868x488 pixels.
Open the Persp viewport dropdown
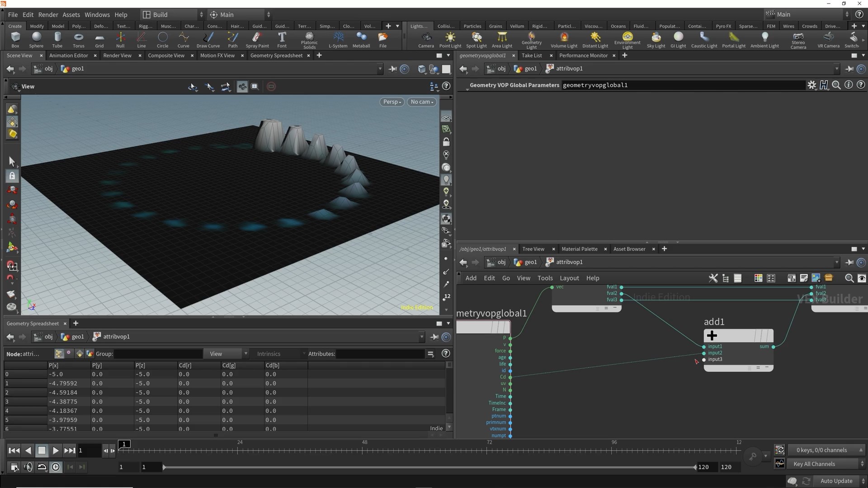tap(392, 102)
